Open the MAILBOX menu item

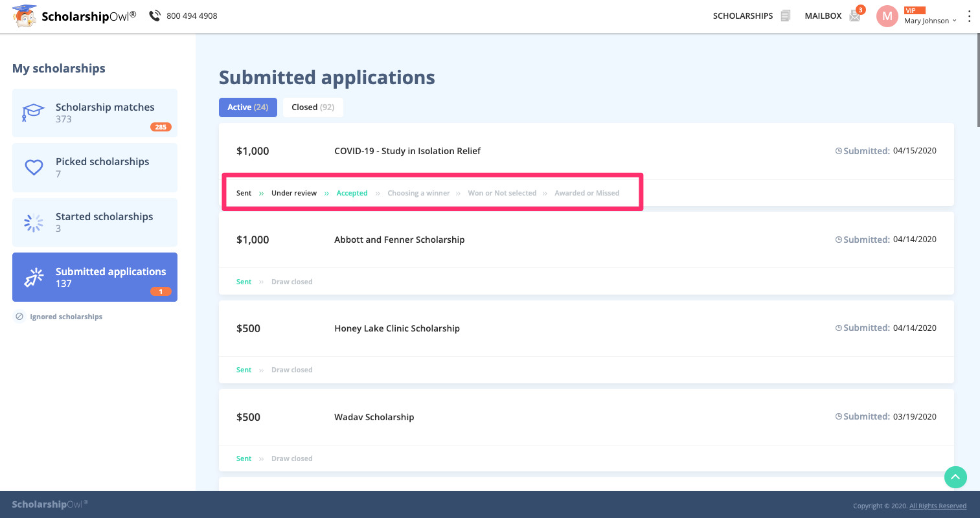pyautogui.click(x=823, y=16)
